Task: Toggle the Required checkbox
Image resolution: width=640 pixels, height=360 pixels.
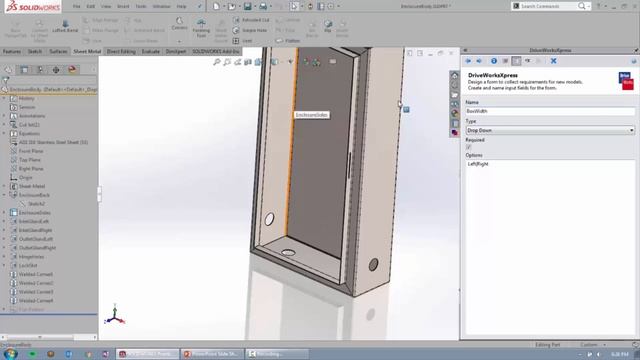Action: [469, 147]
